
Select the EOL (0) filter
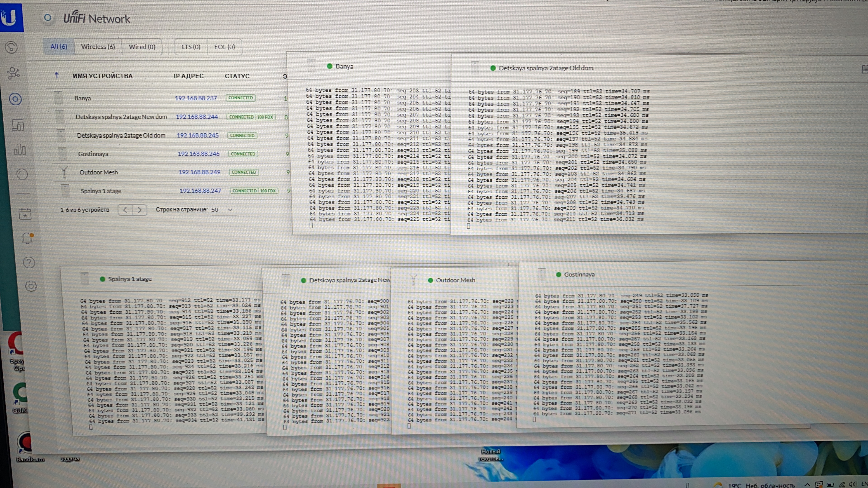tap(224, 47)
